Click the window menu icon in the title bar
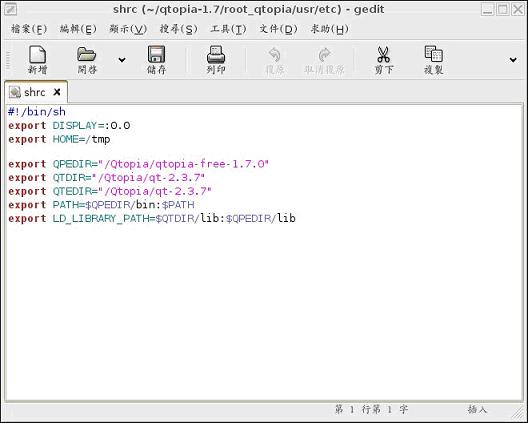 coord(11,9)
